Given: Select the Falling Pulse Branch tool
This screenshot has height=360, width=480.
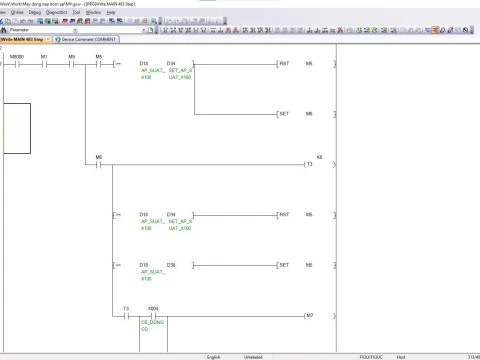Looking at the screenshot, I should [x=268, y=30].
